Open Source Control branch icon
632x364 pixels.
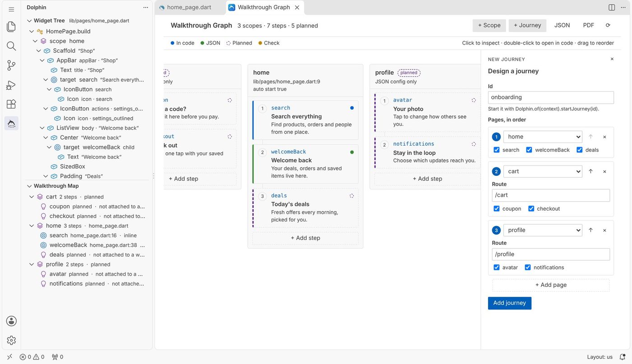tap(11, 65)
